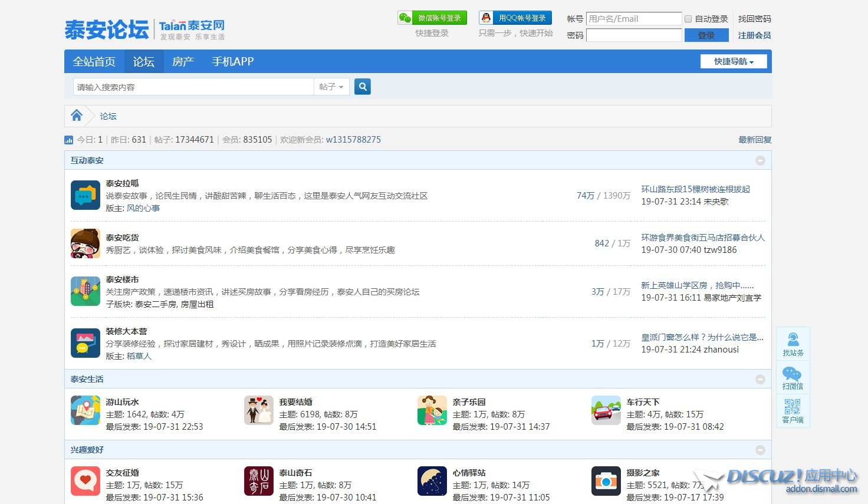The height and width of the screenshot is (504, 868).
Task: Click the magnifier search button
Action: 363,87
